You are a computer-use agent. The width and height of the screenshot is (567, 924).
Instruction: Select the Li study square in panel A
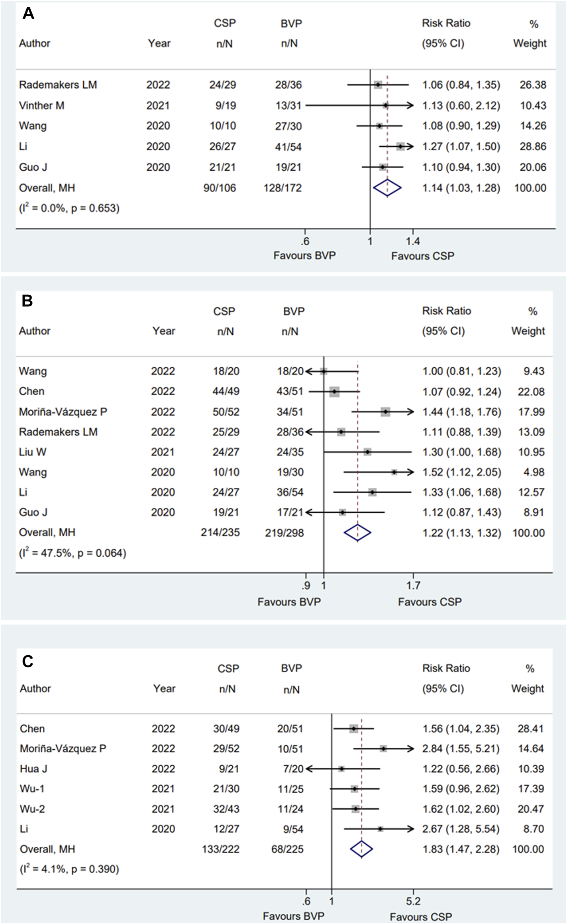(x=400, y=146)
